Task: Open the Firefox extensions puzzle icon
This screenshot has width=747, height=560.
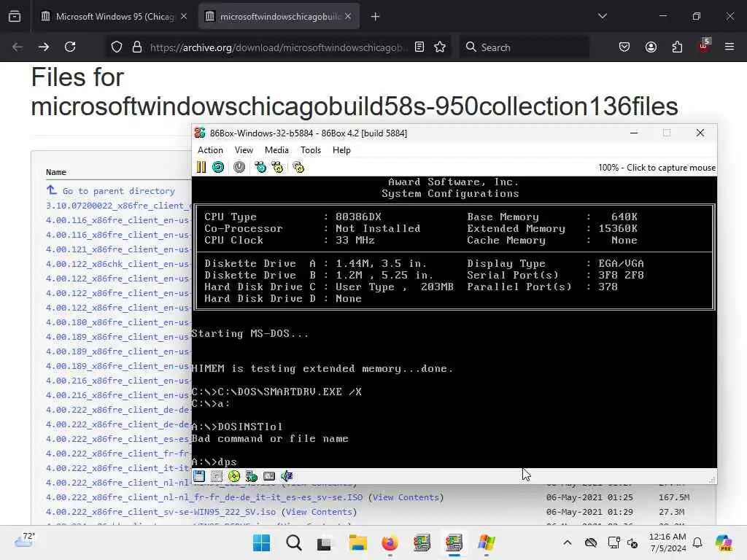Action: (x=677, y=47)
